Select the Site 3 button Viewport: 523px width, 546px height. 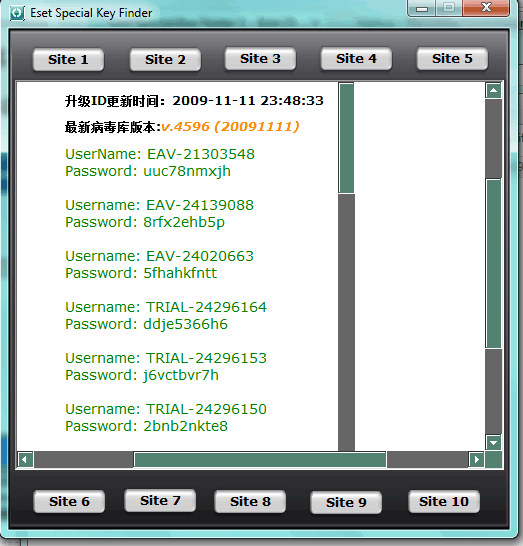point(260,58)
